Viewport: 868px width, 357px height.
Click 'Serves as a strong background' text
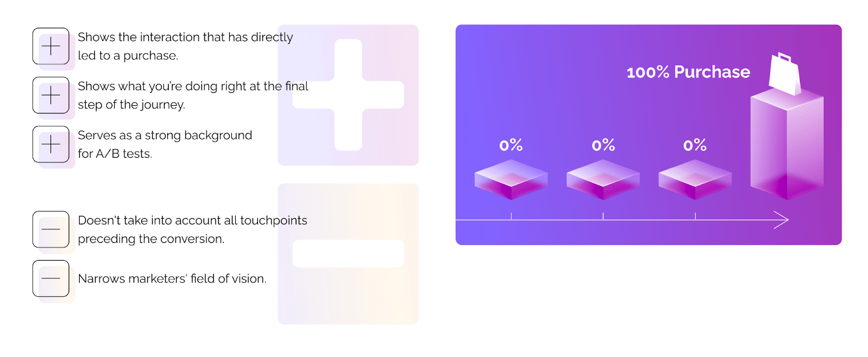(x=165, y=135)
